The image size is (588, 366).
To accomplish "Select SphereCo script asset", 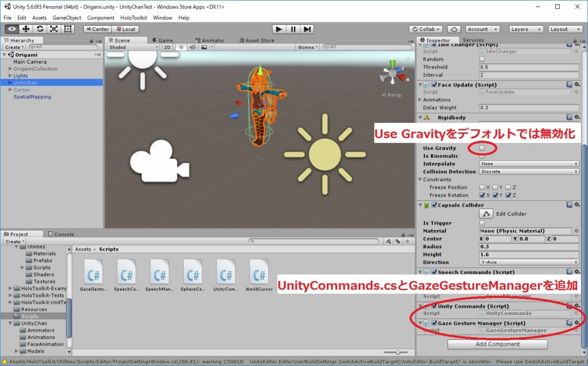I will (x=193, y=275).
